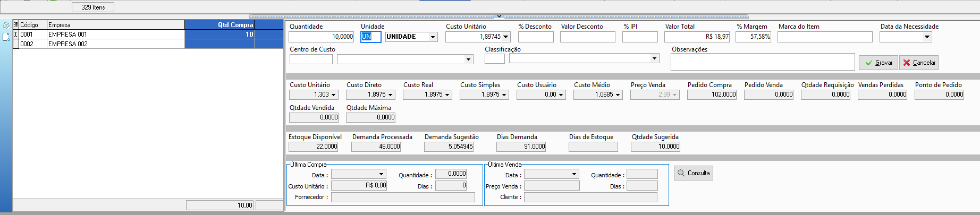Click the Classificação code field
This screenshot has height=215, width=980.
(x=495, y=58)
